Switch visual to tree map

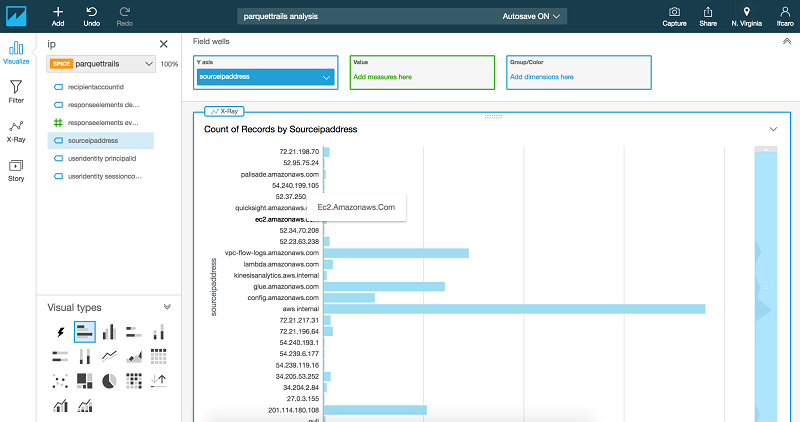[x=85, y=381]
